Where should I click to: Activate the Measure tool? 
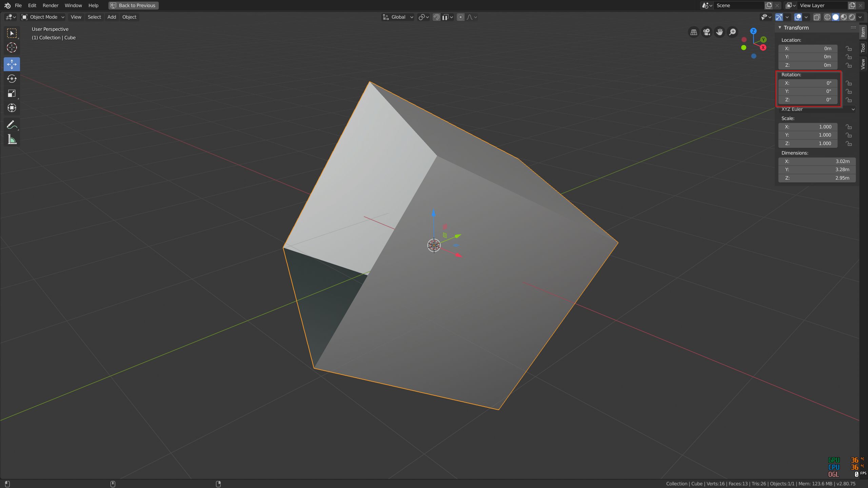12,139
